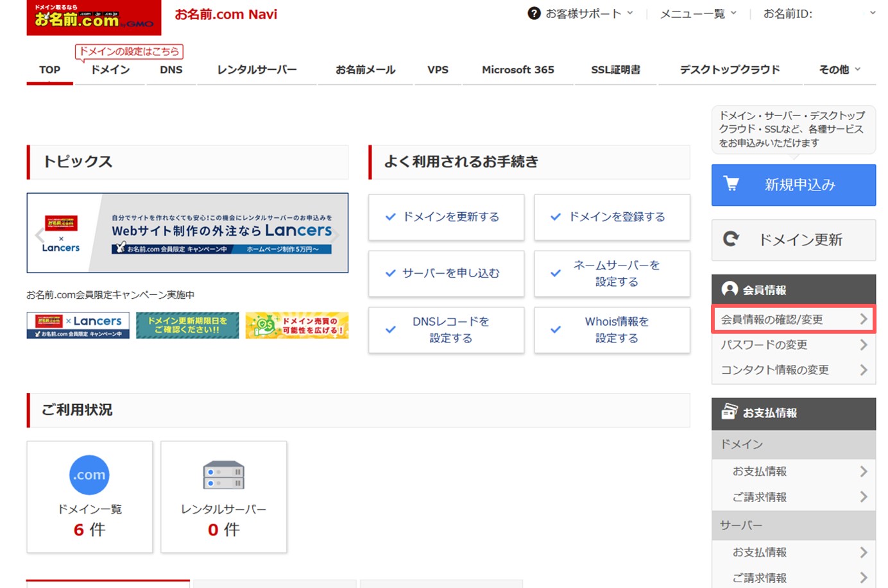Click the chevron for コンタクト情報の変更

click(x=864, y=370)
